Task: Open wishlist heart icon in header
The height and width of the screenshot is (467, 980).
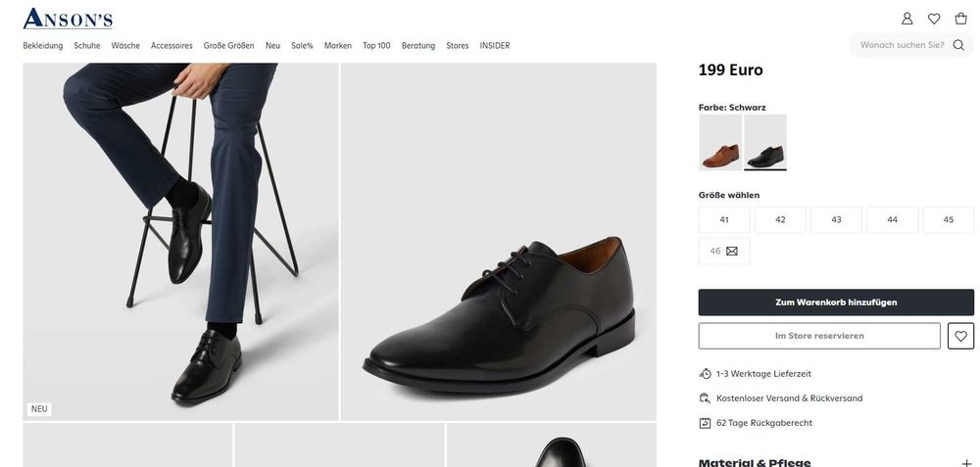Action: [x=934, y=19]
